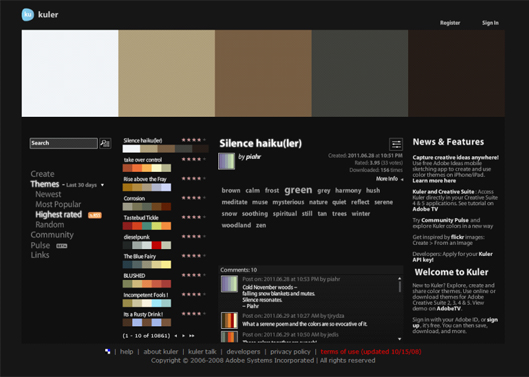Go to next page of themes
Viewport: 529px width, 377px height.
pos(183,336)
